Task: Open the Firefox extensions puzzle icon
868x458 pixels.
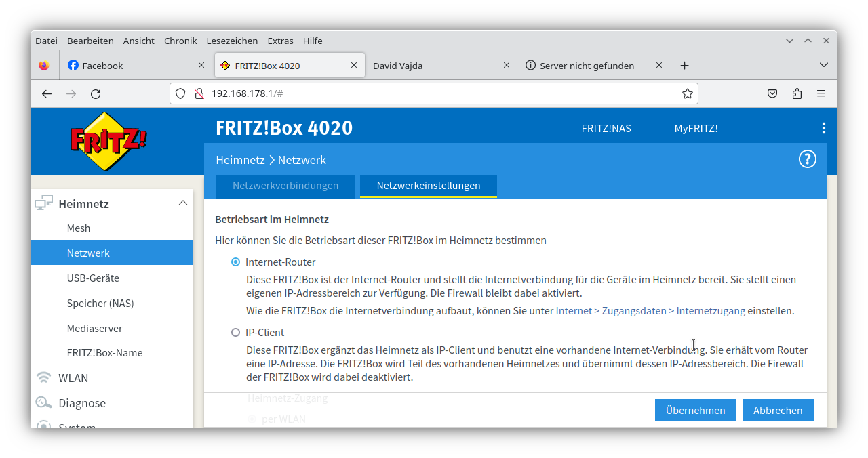Action: pos(797,93)
